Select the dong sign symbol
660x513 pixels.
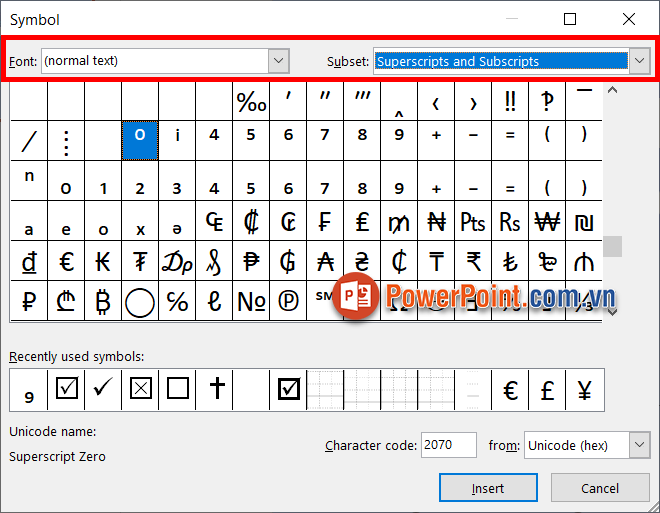point(29,260)
